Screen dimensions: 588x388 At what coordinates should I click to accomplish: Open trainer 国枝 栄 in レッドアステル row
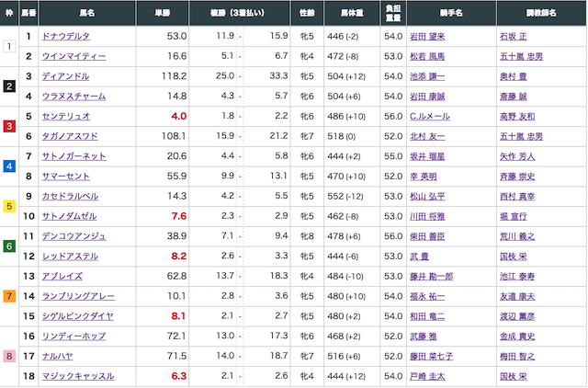513,257
